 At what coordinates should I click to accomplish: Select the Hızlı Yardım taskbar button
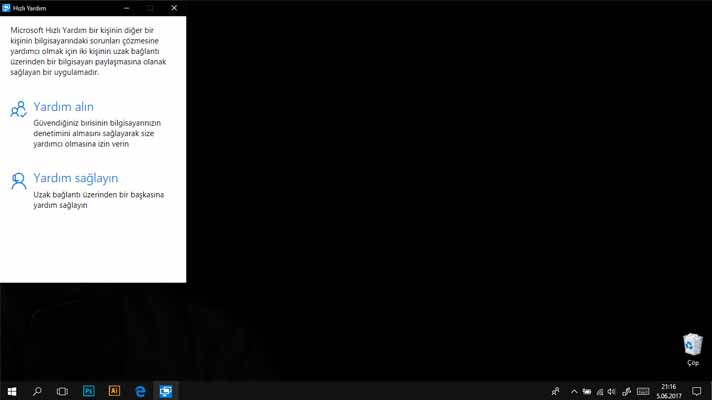[x=166, y=391]
